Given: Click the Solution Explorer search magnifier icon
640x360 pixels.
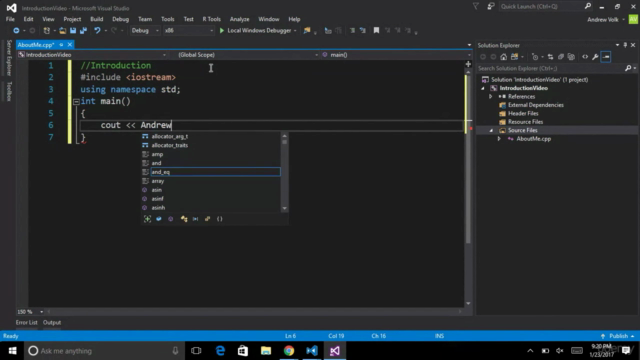Looking at the screenshot, I should pyautogui.click(x=628, y=69).
